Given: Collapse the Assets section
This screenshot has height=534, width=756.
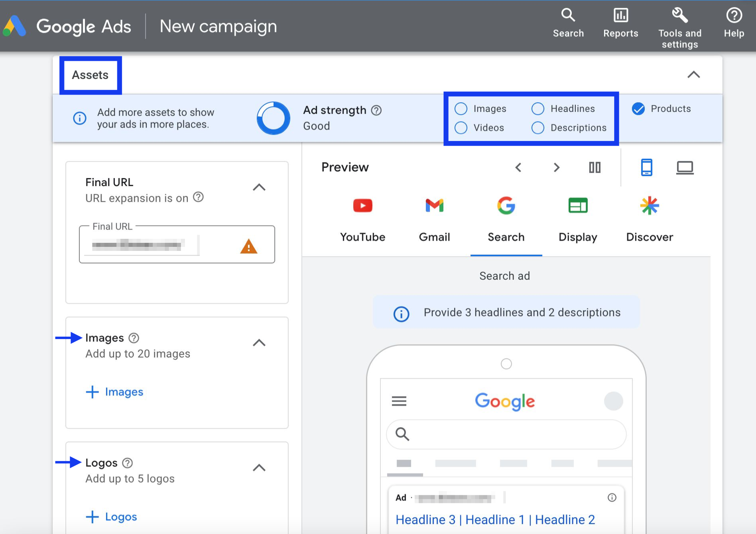Looking at the screenshot, I should 694,75.
